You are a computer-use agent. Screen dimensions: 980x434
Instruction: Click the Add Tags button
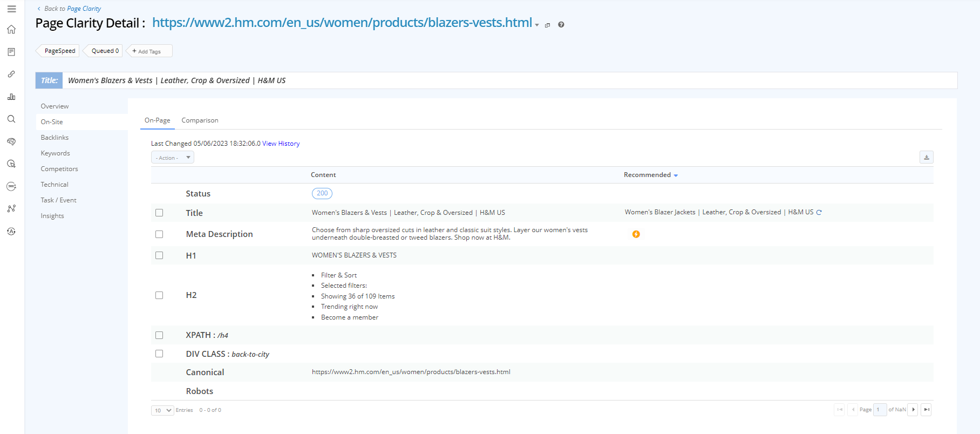pyautogui.click(x=149, y=51)
